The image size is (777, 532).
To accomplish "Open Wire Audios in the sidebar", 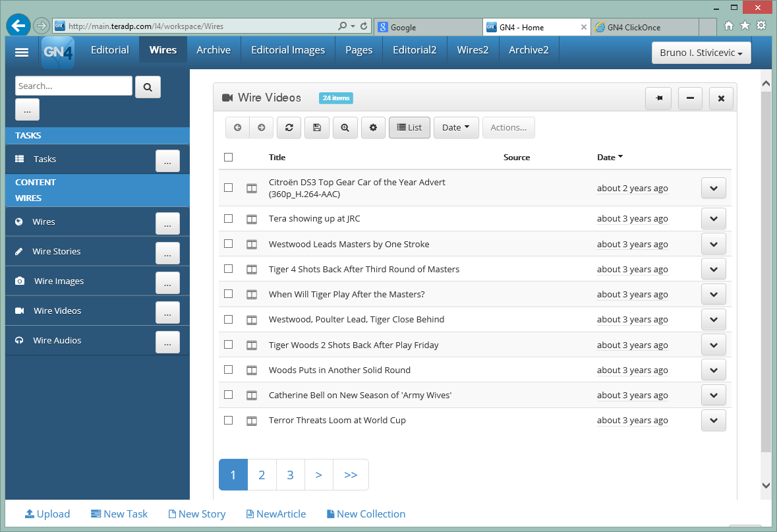I will pyautogui.click(x=57, y=341).
